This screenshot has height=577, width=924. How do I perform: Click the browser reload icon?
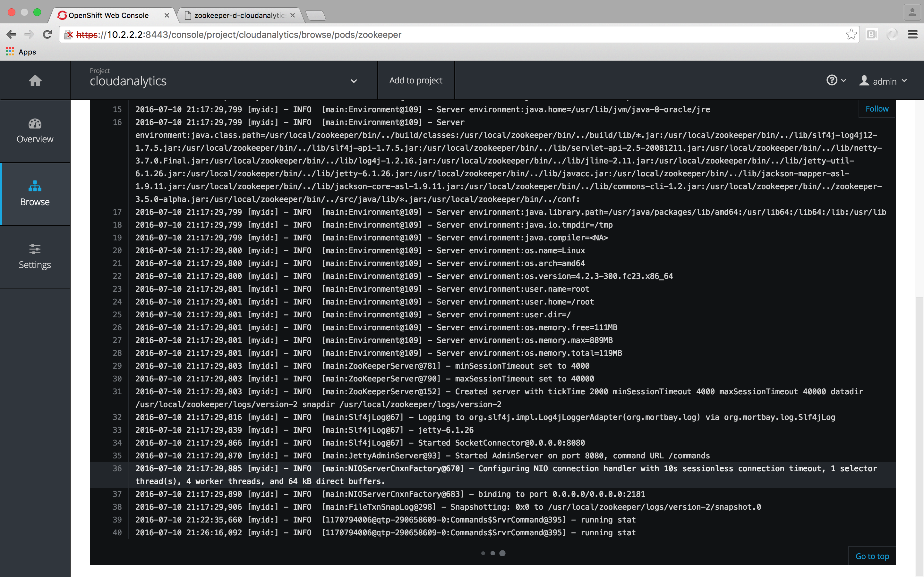tap(47, 35)
